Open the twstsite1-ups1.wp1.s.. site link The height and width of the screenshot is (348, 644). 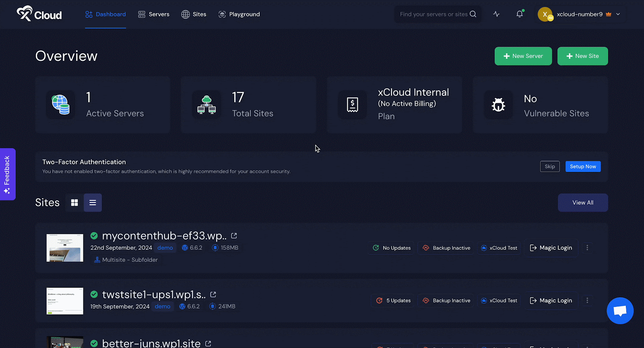(154, 294)
